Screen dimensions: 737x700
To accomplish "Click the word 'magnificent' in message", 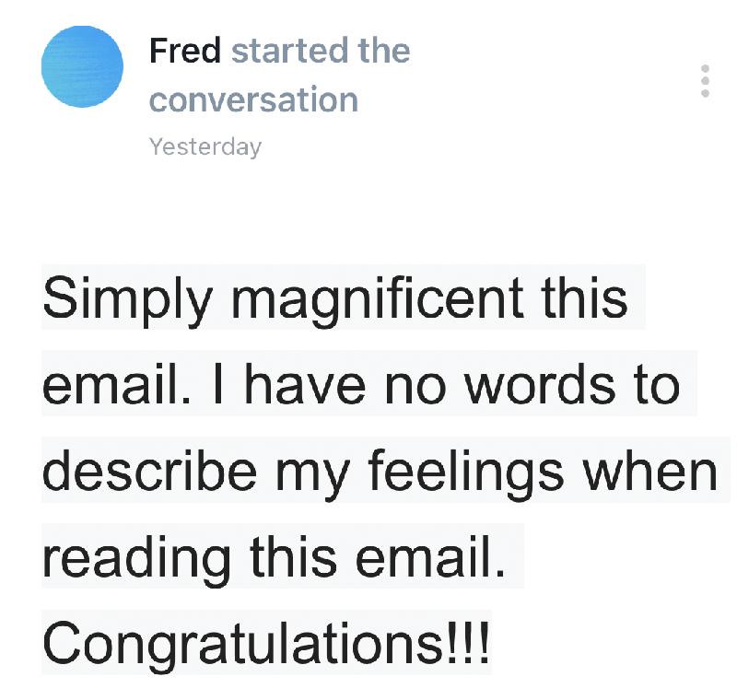I will [x=377, y=300].
